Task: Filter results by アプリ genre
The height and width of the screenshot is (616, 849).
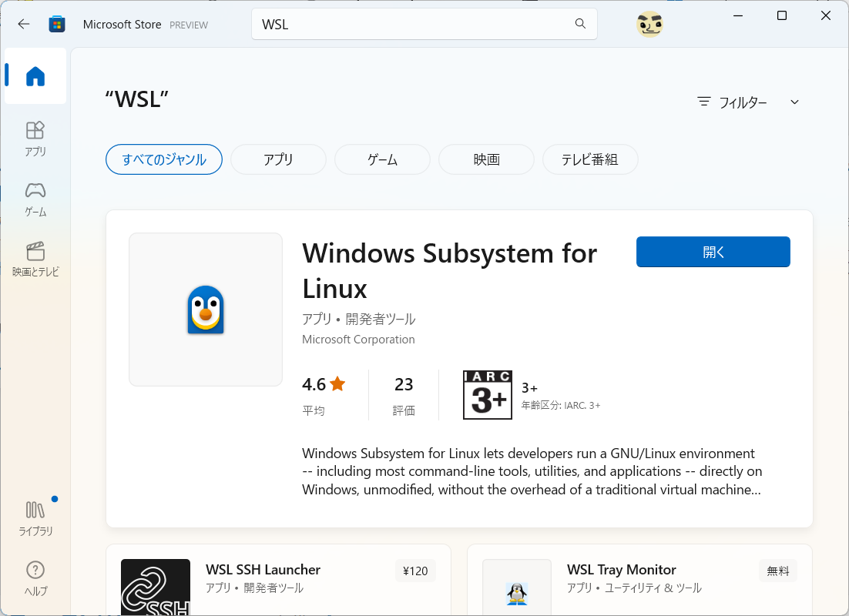Action: tap(278, 159)
